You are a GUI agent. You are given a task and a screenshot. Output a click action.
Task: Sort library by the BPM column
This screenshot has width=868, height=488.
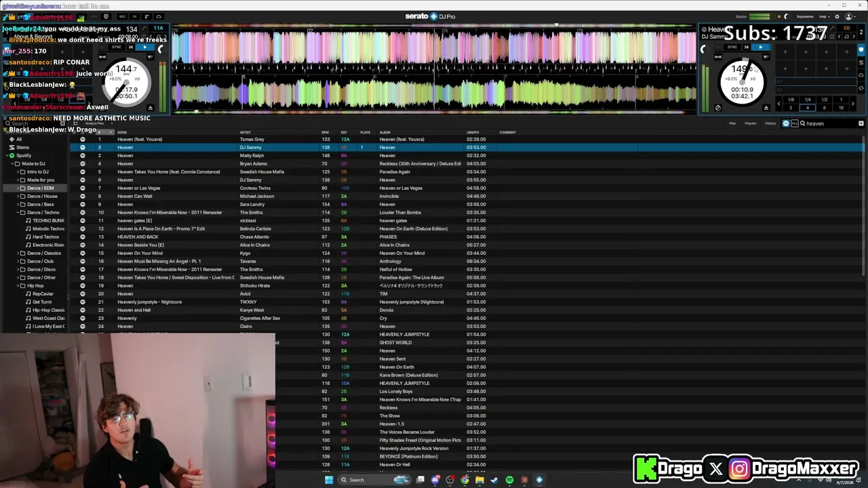(325, 132)
